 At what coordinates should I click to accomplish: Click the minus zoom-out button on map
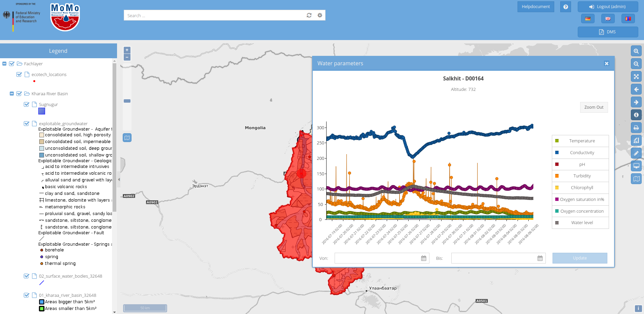127,57
